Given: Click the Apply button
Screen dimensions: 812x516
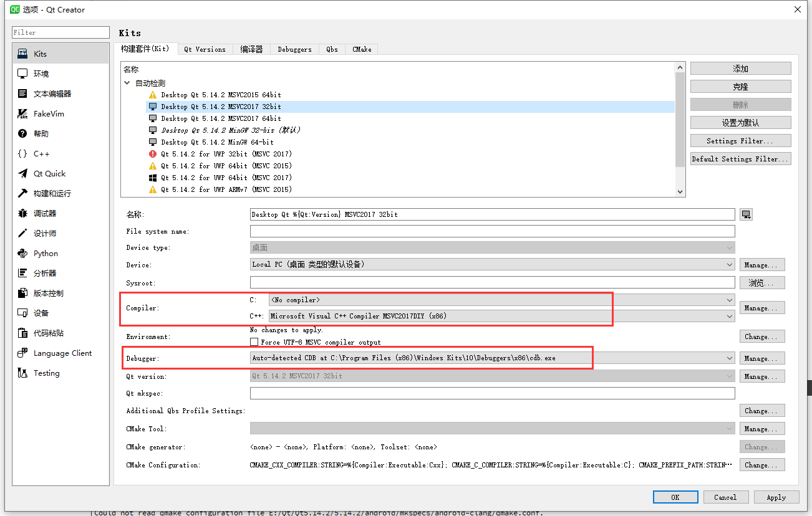Looking at the screenshot, I should pos(776,497).
